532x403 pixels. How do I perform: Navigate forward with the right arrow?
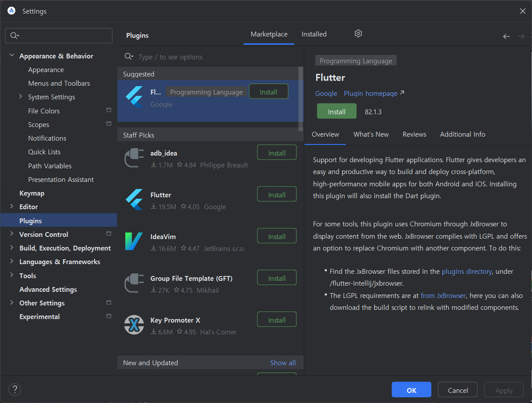point(521,36)
